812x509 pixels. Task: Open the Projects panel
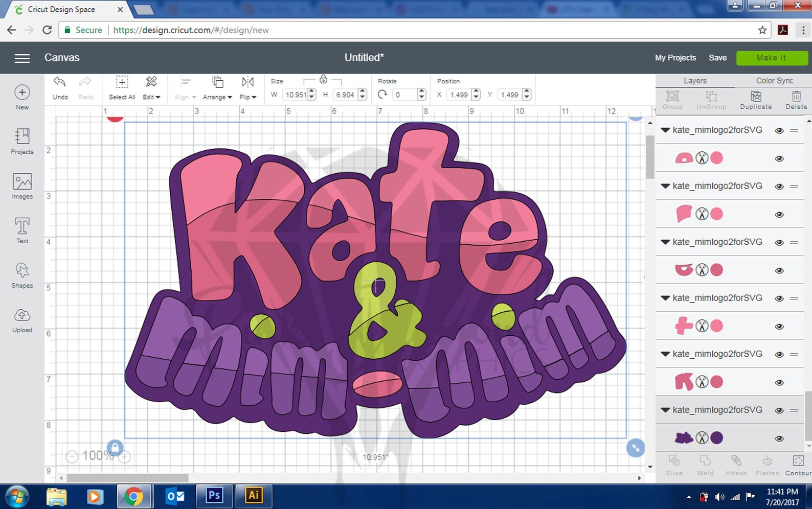(22, 142)
